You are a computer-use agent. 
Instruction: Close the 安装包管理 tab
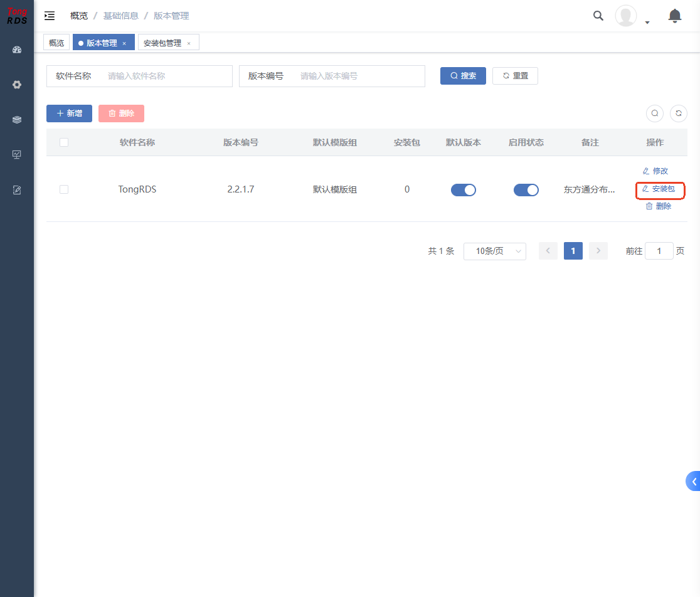(x=189, y=43)
